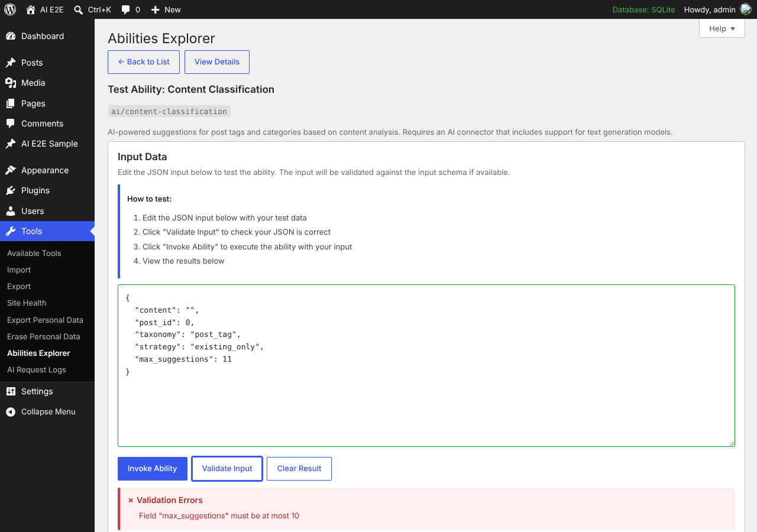The height and width of the screenshot is (532, 757).
Task: Click the Tools wrench icon
Action: [x=11, y=231]
